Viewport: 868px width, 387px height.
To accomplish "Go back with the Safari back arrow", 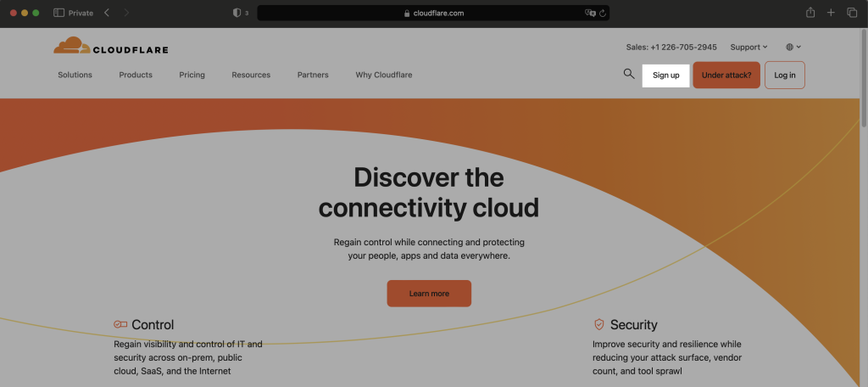I will click(x=107, y=13).
